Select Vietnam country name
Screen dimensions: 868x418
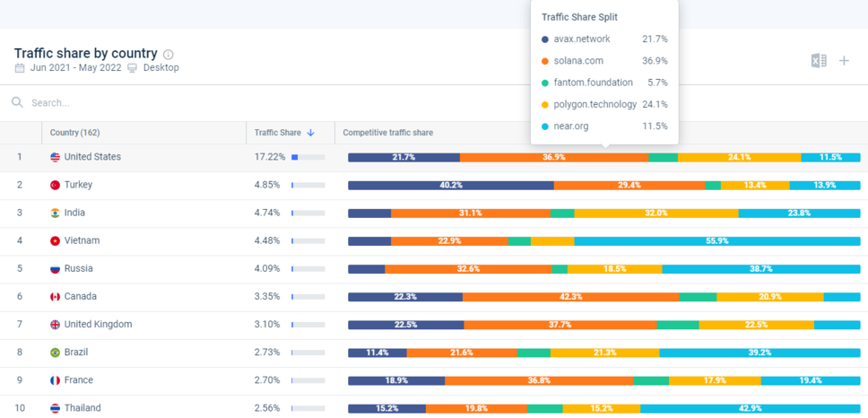pos(80,240)
